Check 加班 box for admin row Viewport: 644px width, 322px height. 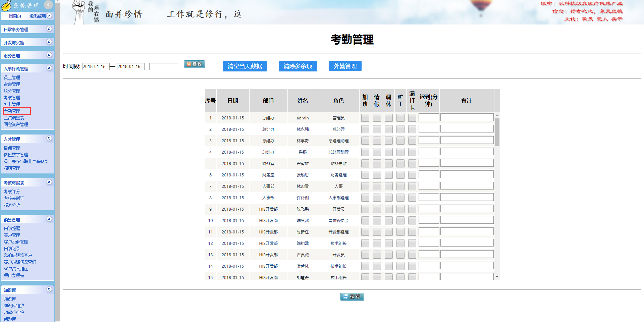pos(365,118)
